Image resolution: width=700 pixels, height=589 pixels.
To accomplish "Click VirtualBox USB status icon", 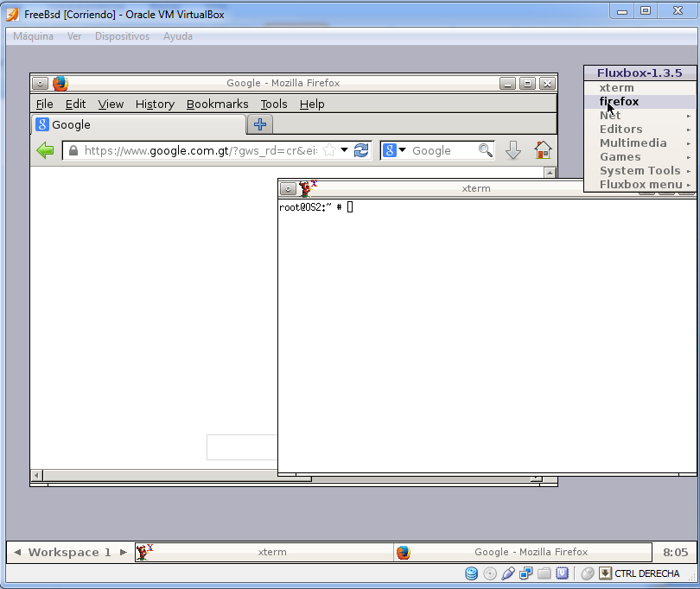I will pos(508,573).
